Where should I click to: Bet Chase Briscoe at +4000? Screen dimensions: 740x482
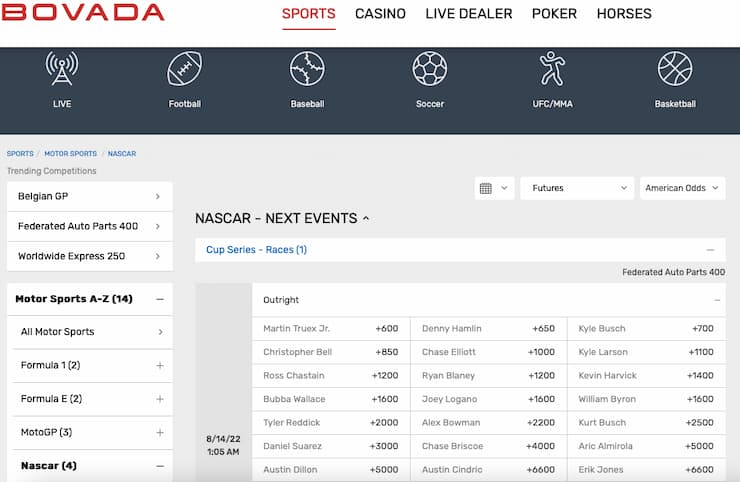[488, 447]
